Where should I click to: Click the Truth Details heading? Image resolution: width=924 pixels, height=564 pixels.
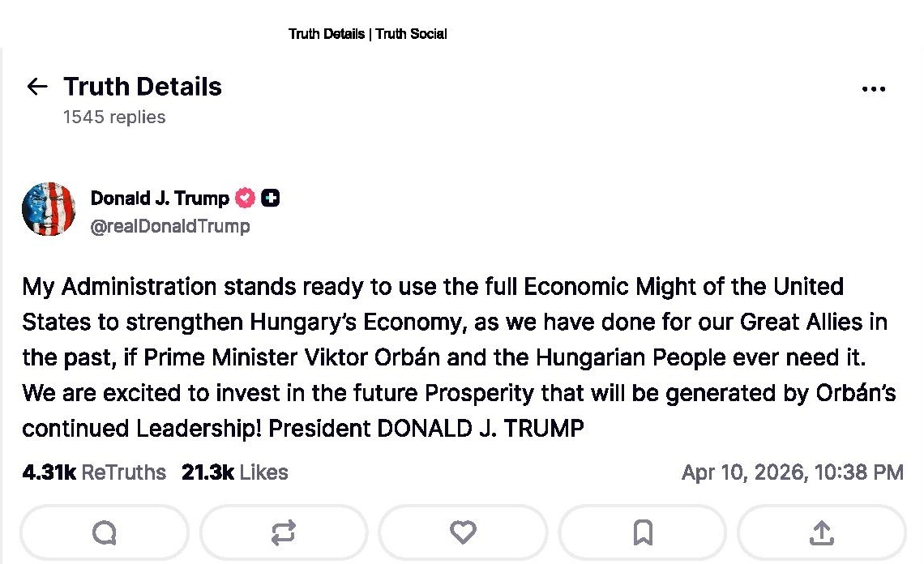tap(143, 87)
